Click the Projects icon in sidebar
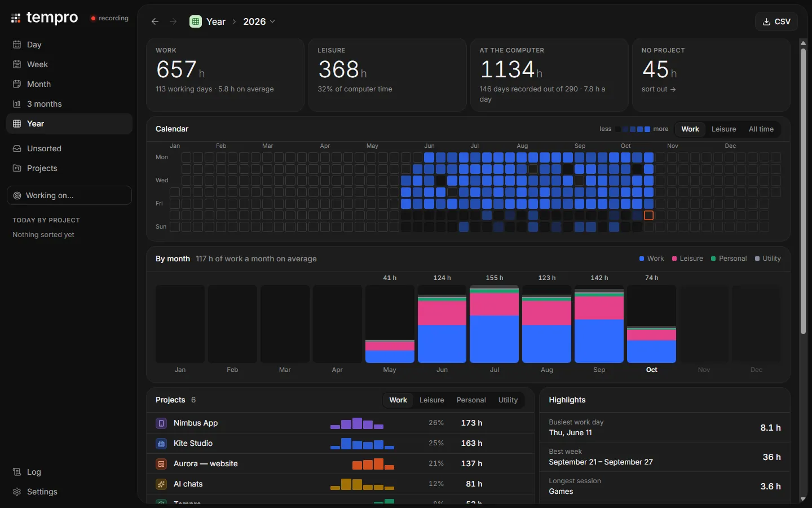 click(x=17, y=168)
